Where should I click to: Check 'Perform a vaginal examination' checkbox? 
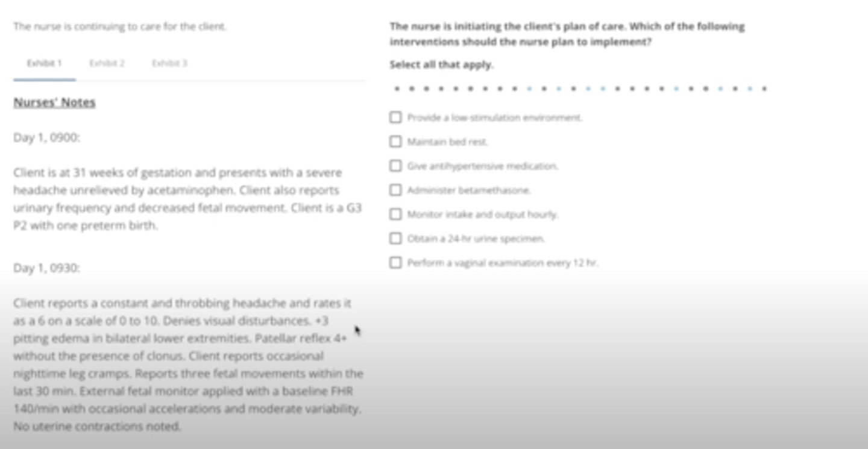click(395, 263)
